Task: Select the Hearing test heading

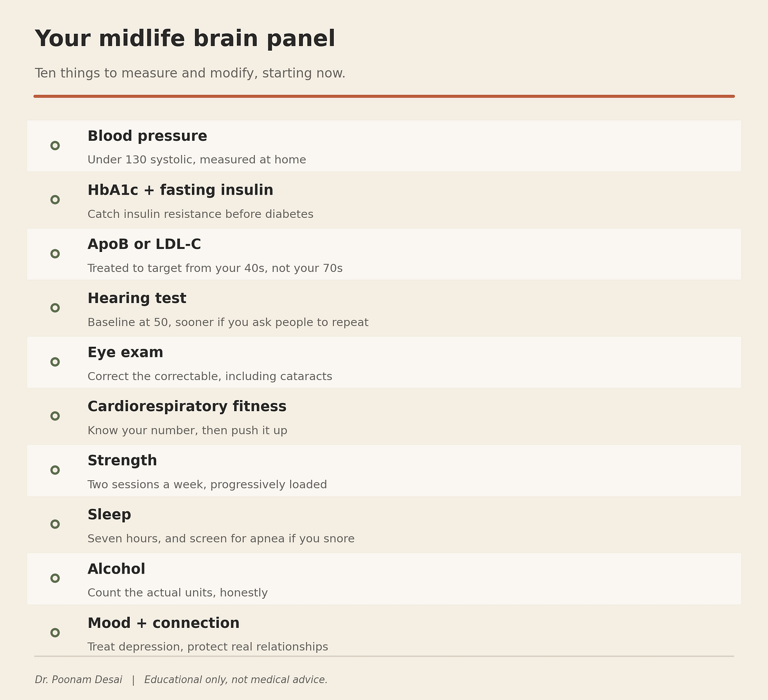Action: click(137, 298)
